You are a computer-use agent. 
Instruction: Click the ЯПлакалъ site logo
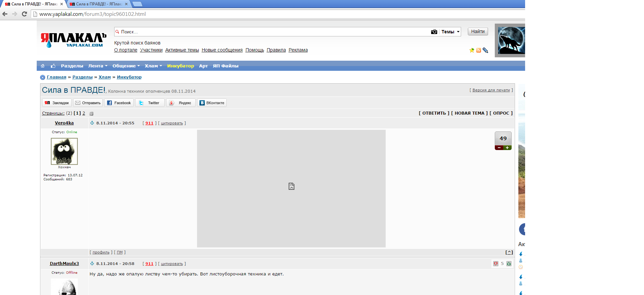[x=73, y=40]
